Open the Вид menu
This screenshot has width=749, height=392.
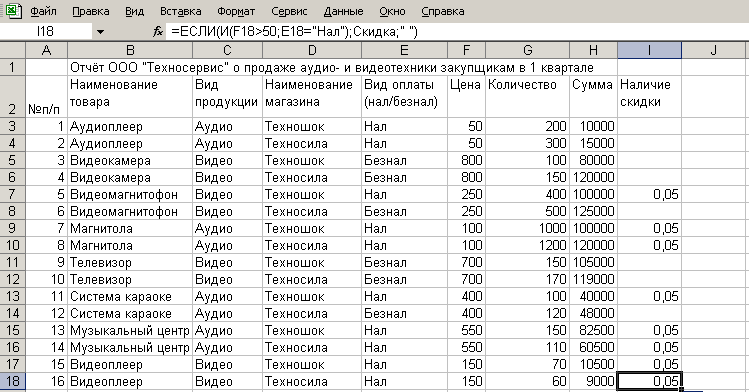point(134,11)
